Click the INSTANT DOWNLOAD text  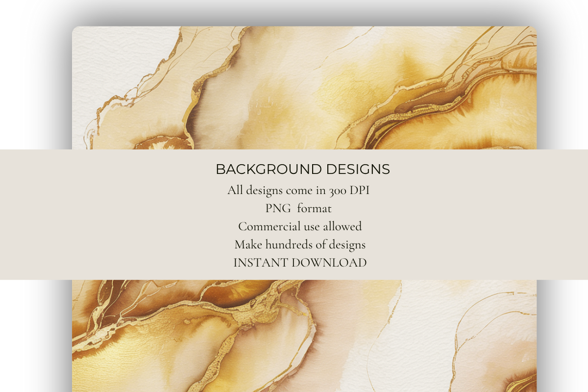[299, 263]
